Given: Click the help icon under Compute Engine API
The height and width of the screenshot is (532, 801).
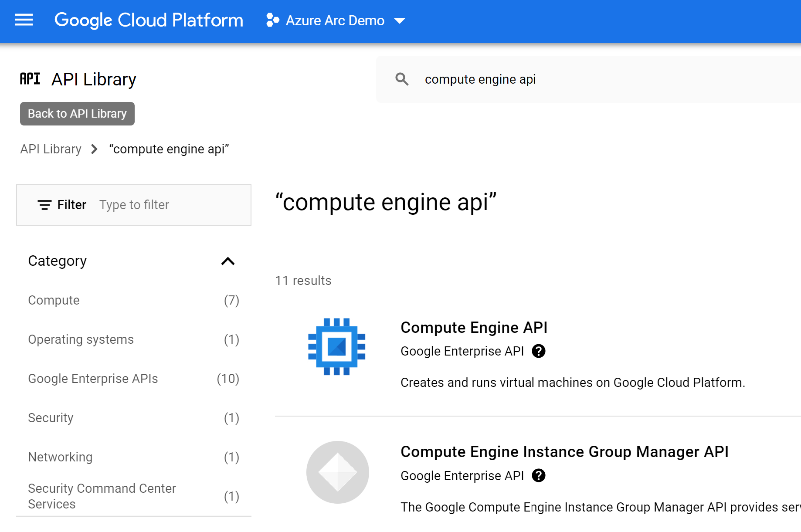Looking at the screenshot, I should [539, 351].
